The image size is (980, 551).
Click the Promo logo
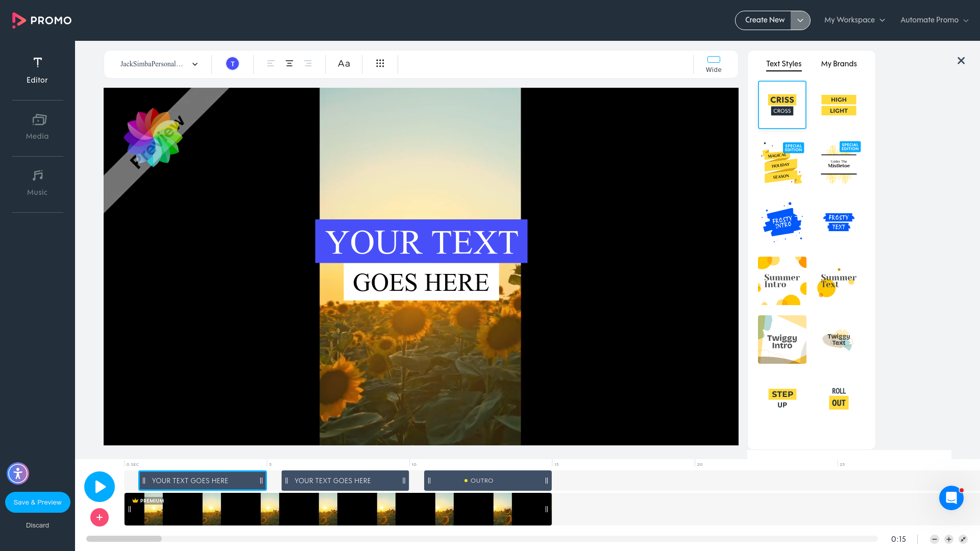[41, 20]
